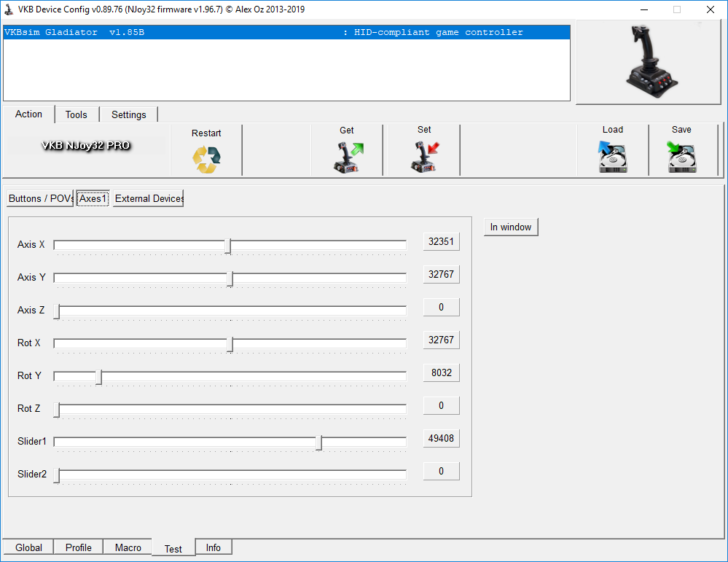Screen dimensions: 728x562
Task: Open the Settings tab
Action: (129, 114)
